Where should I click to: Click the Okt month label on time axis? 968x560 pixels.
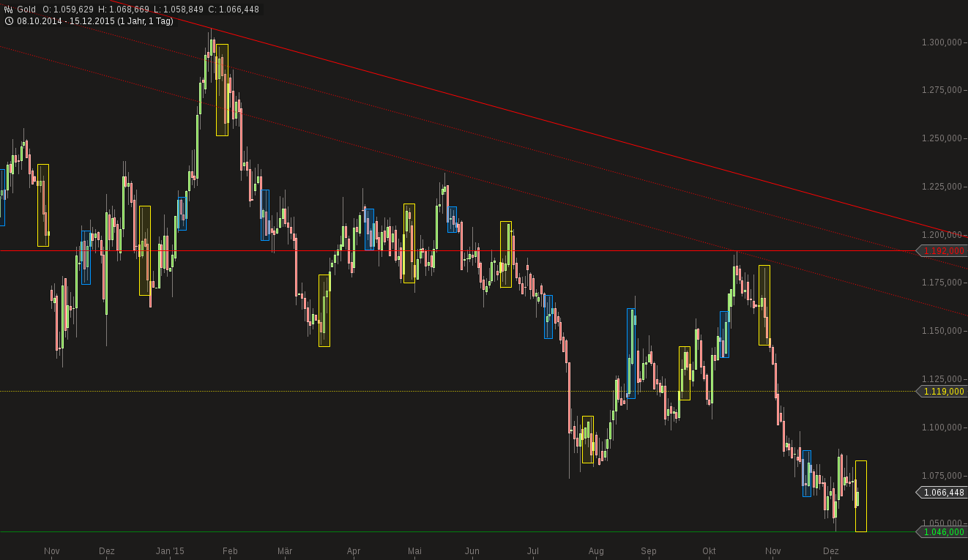coord(707,551)
